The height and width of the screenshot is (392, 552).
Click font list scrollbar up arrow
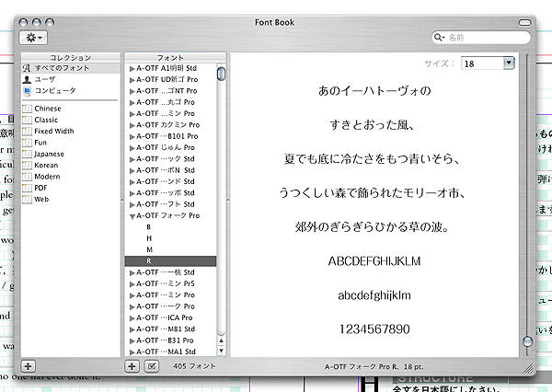pos(221,340)
